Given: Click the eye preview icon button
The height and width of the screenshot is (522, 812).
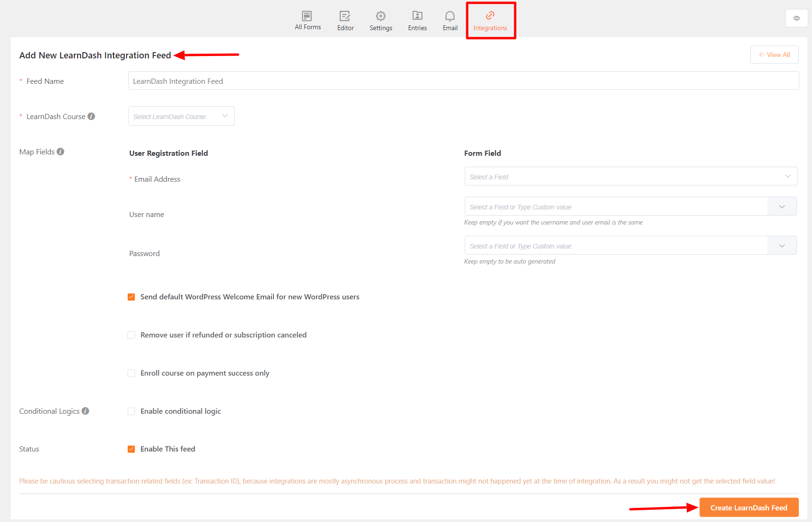Looking at the screenshot, I should [x=796, y=18].
